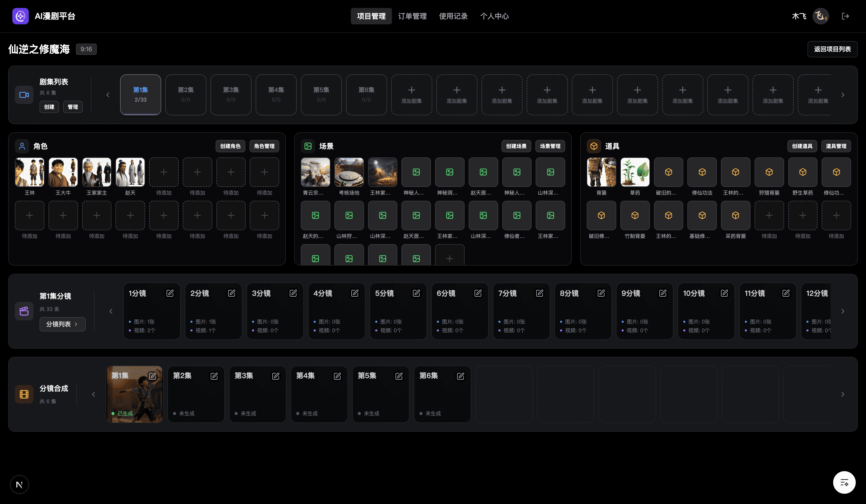866x504 pixels.
Task: Click edit icon on 第6集 composite card
Action: pos(460,376)
